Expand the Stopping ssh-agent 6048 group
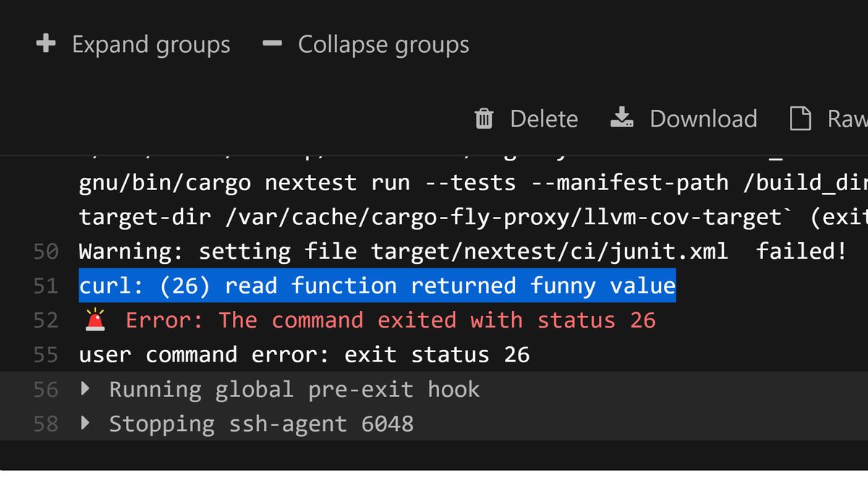 (x=85, y=423)
